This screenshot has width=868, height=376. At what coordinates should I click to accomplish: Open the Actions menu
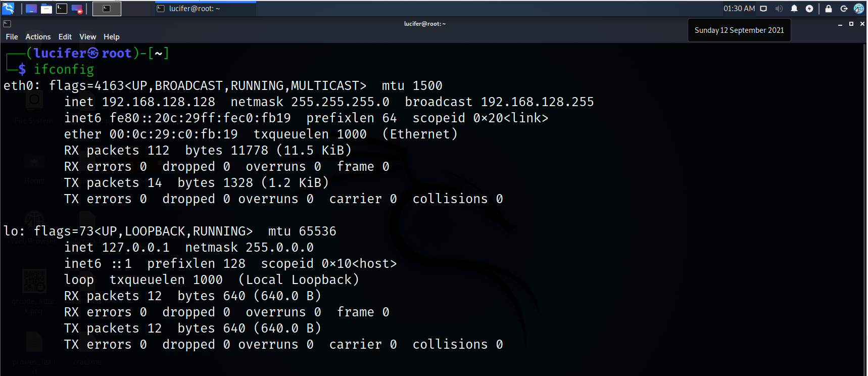click(x=38, y=37)
